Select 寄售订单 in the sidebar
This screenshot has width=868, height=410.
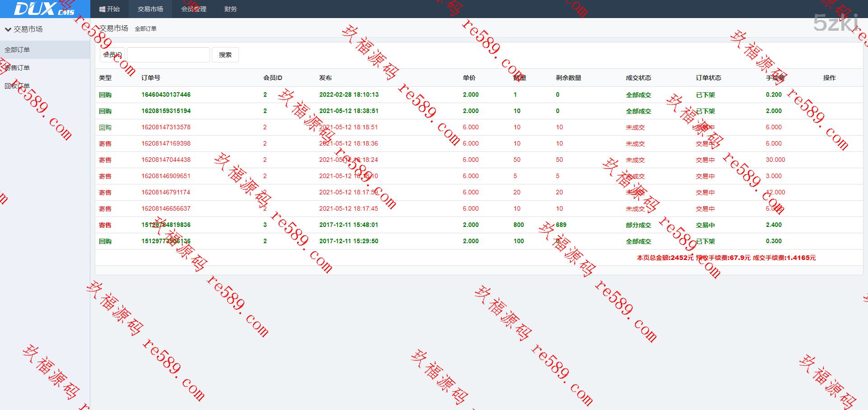17,68
